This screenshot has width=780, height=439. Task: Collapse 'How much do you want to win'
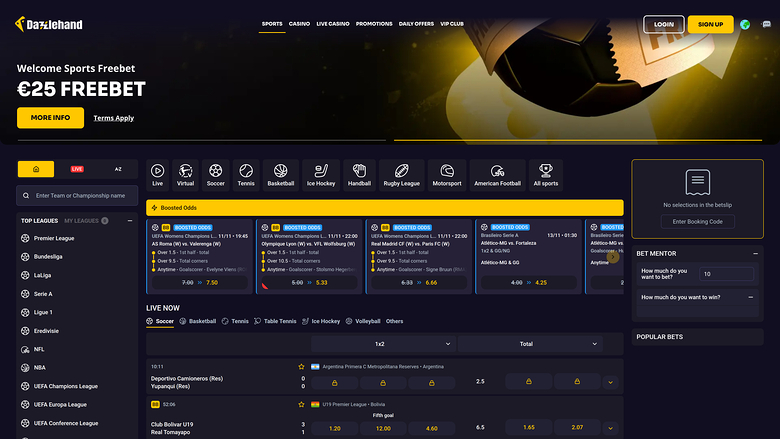tap(751, 297)
